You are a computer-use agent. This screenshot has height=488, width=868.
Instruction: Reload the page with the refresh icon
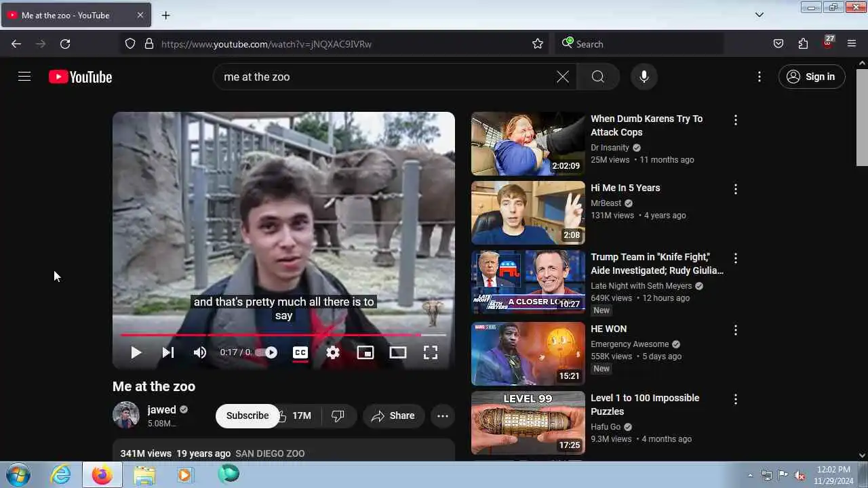65,43
